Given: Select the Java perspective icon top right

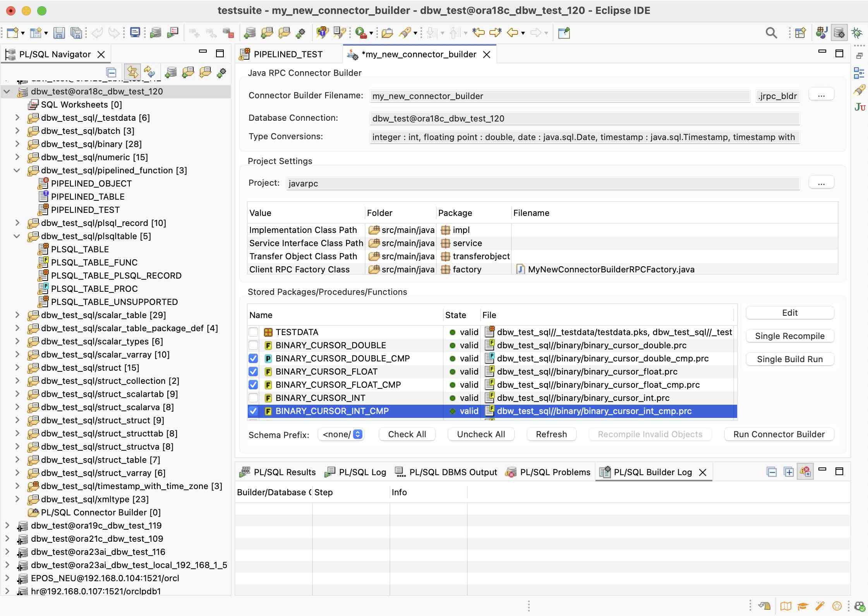Looking at the screenshot, I should point(820,33).
